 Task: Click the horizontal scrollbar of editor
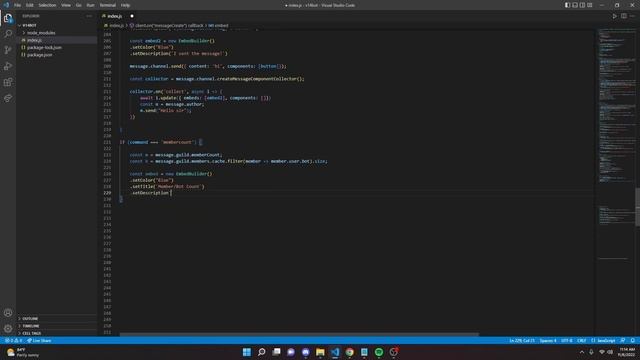pyautogui.click(x=299, y=334)
